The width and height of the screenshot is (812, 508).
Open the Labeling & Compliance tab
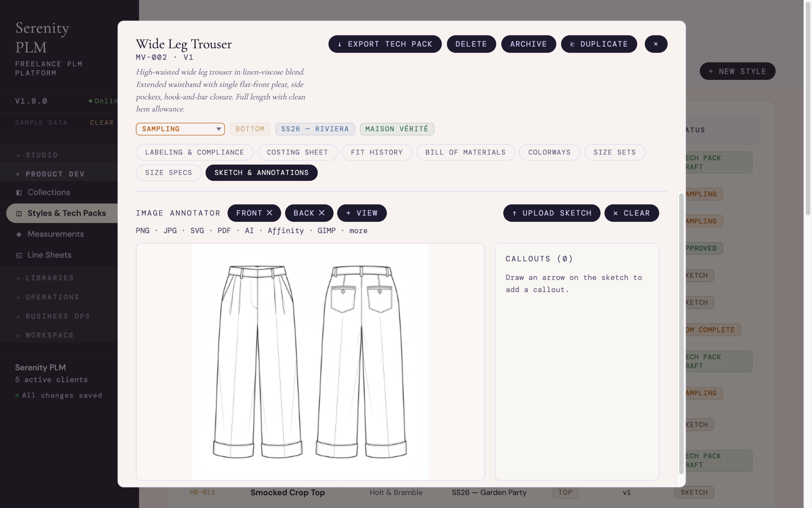tap(195, 152)
